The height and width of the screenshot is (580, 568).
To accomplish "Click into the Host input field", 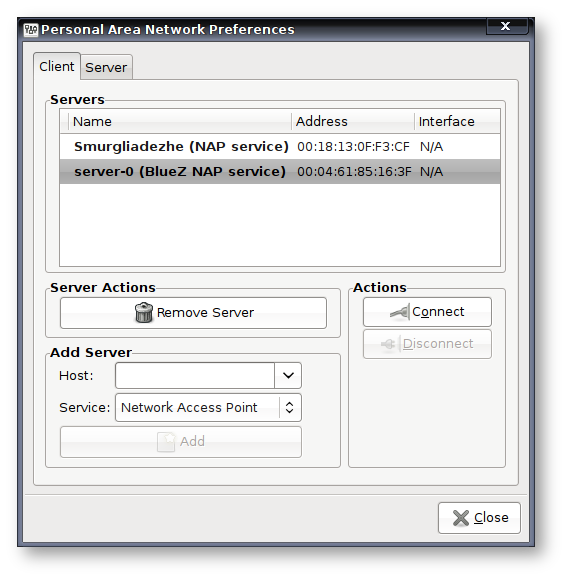I will pyautogui.click(x=195, y=375).
